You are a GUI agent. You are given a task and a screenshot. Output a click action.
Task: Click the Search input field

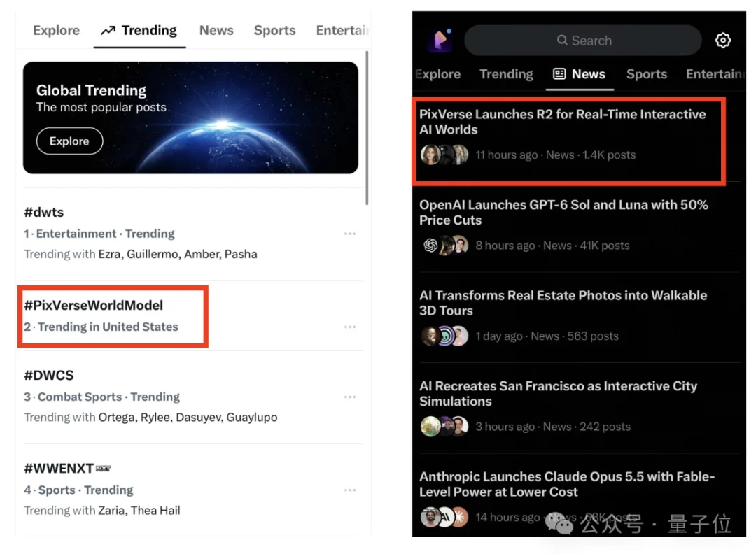pyautogui.click(x=583, y=41)
